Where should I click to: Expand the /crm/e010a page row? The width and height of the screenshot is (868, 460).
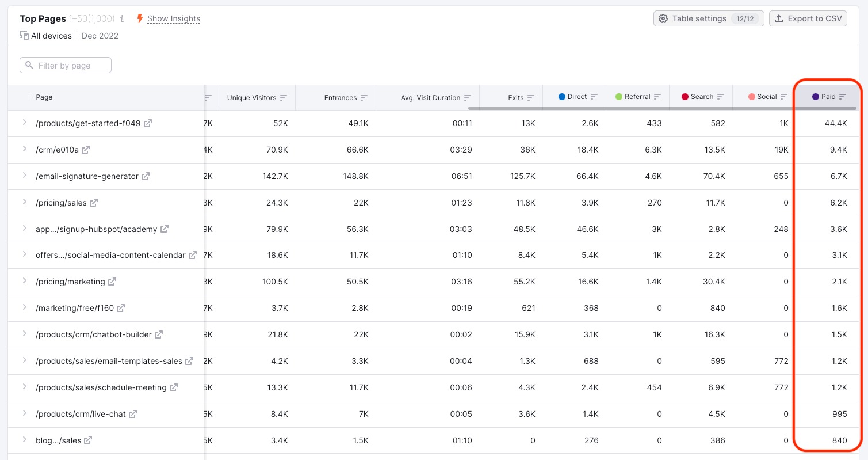[24, 149]
